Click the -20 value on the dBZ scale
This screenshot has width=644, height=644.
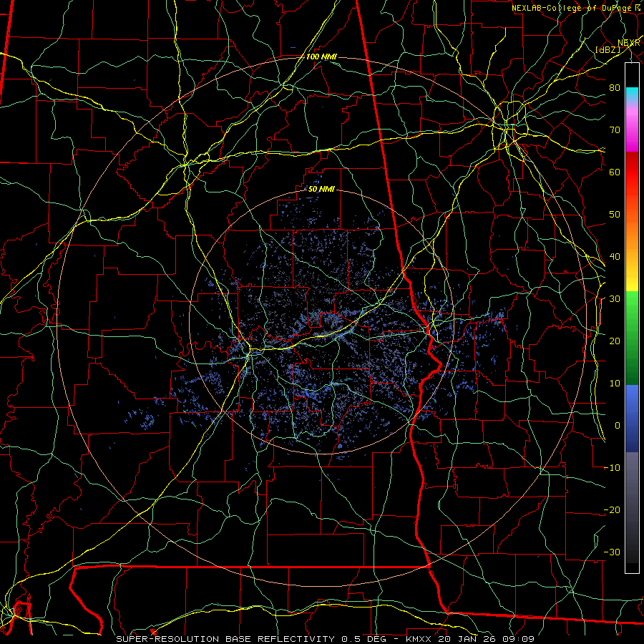612,509
